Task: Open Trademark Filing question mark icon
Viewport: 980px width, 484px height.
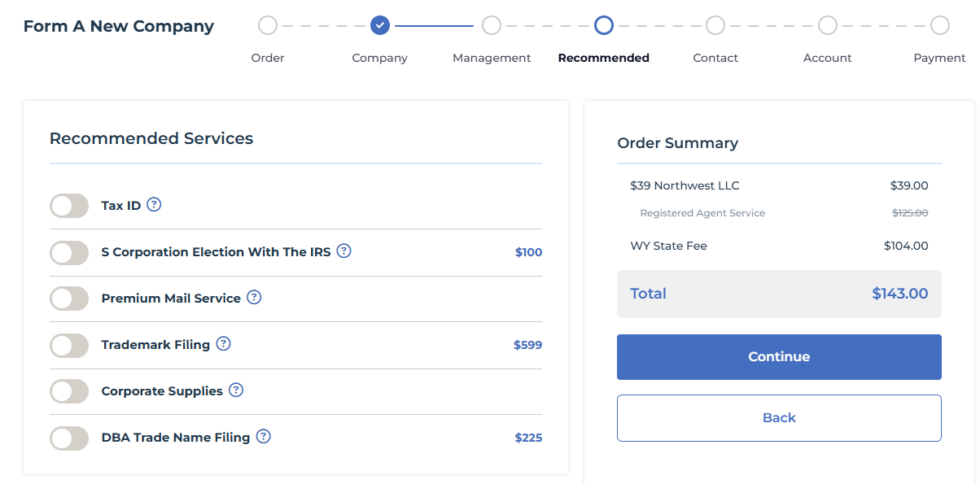Action: (223, 343)
